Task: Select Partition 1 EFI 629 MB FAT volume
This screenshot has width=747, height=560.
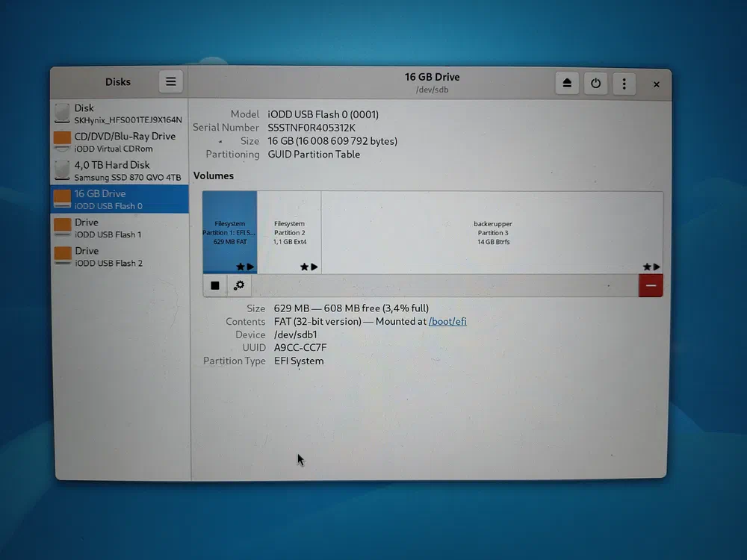Action: [x=229, y=232]
